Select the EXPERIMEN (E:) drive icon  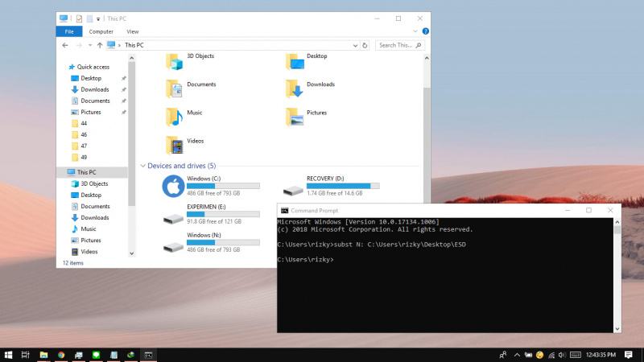point(173,218)
